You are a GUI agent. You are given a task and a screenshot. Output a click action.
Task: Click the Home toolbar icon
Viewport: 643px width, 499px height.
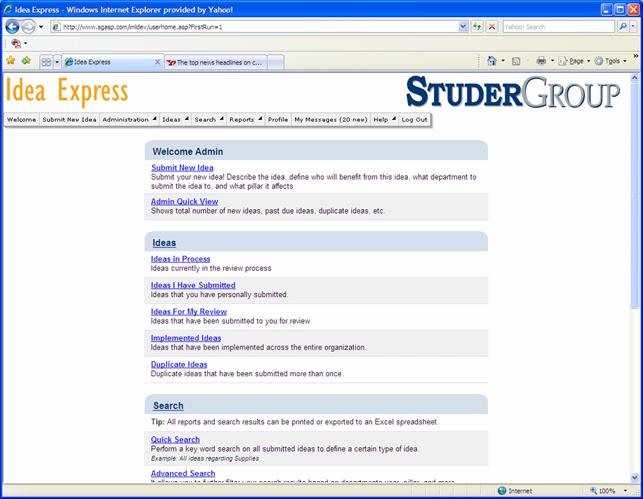[492, 61]
